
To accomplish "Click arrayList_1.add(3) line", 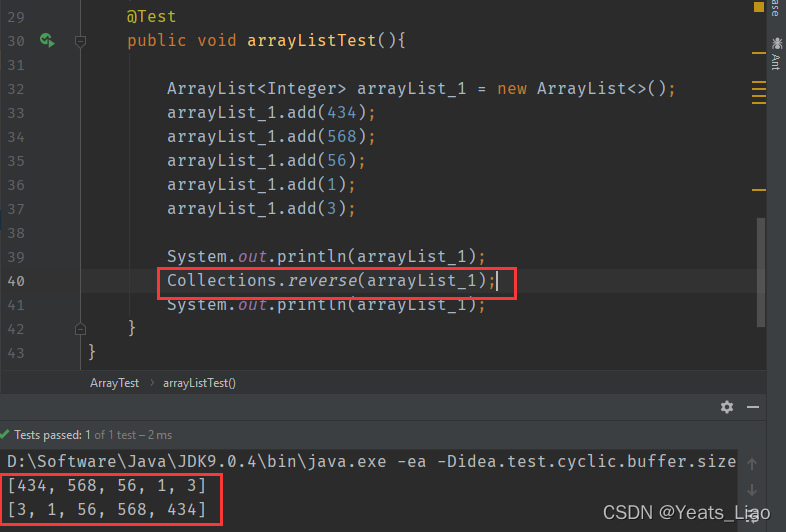I will pyautogui.click(x=261, y=209).
